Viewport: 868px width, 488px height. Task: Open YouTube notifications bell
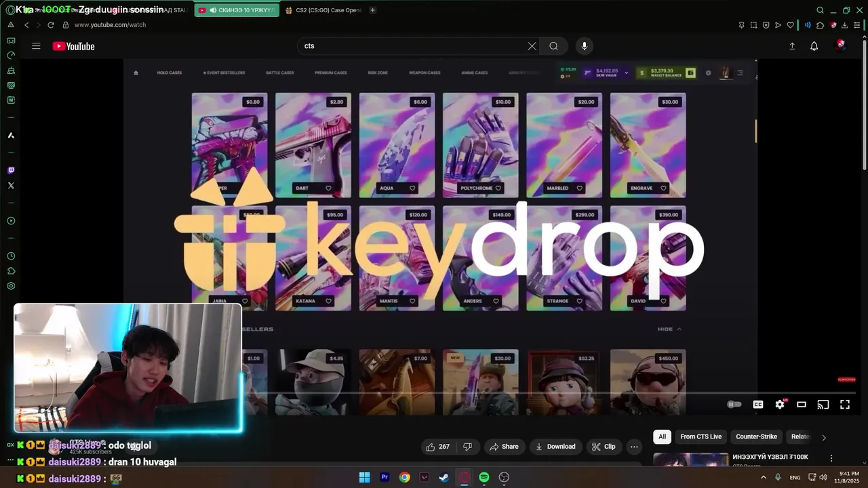click(x=814, y=46)
